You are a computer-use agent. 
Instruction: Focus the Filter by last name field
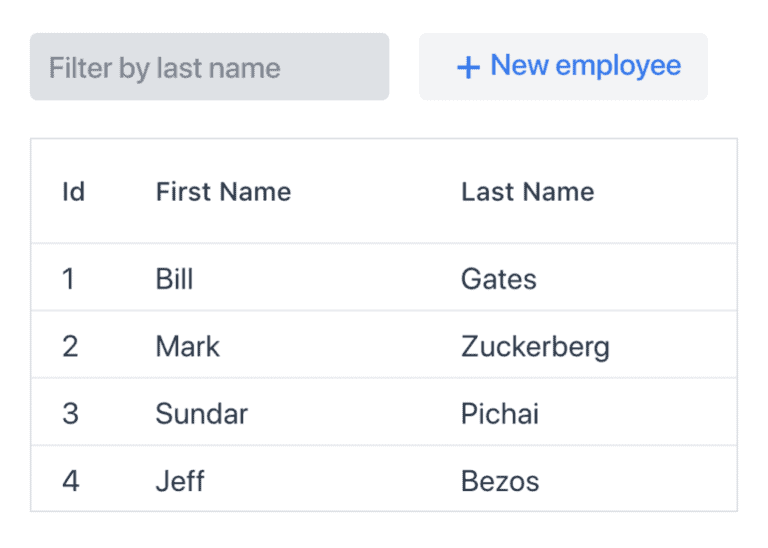click(x=209, y=67)
